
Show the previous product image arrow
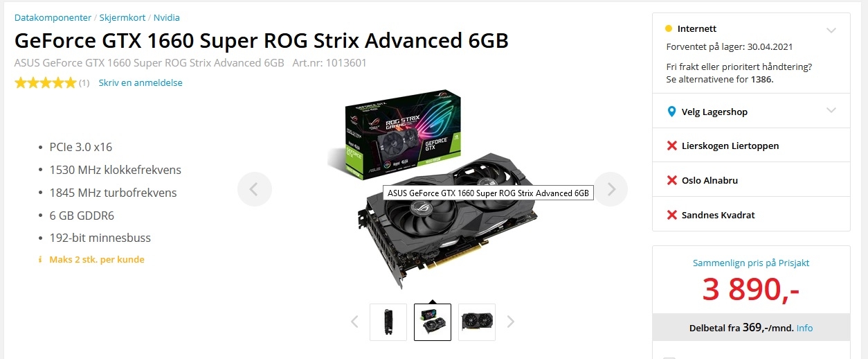pyautogui.click(x=254, y=189)
